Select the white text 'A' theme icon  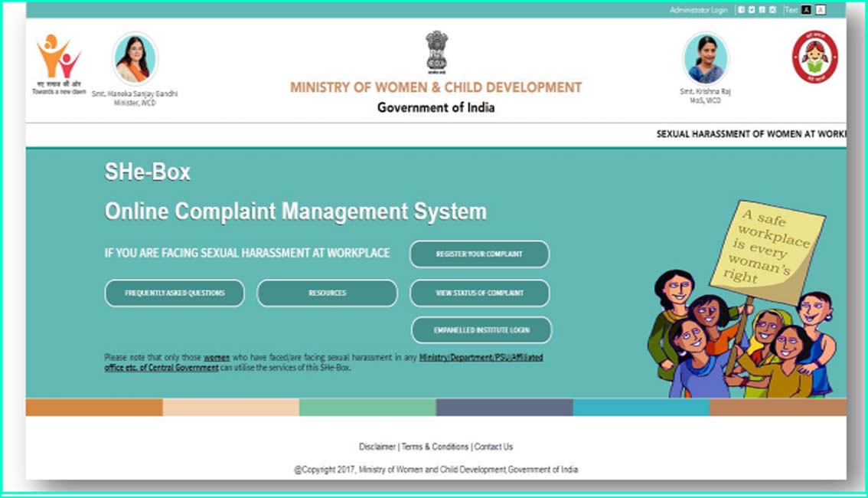821,10
